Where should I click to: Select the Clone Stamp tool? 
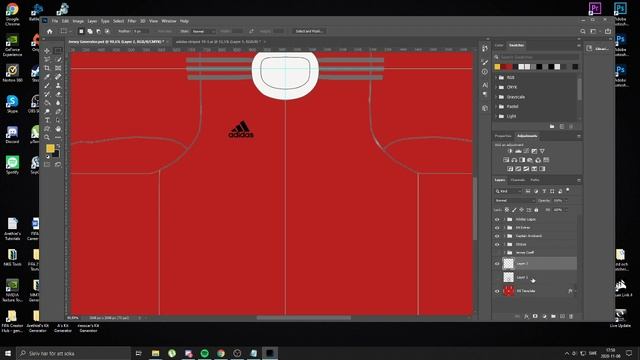58,85
